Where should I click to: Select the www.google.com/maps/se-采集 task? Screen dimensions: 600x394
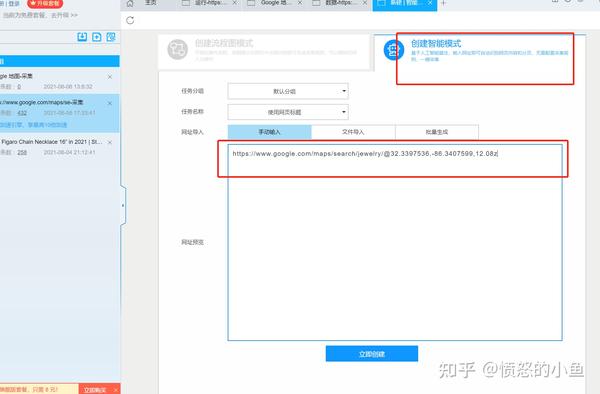point(60,113)
